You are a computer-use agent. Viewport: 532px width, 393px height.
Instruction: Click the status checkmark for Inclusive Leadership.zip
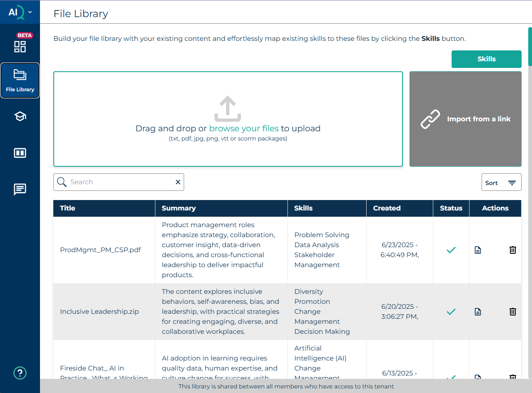click(x=451, y=312)
